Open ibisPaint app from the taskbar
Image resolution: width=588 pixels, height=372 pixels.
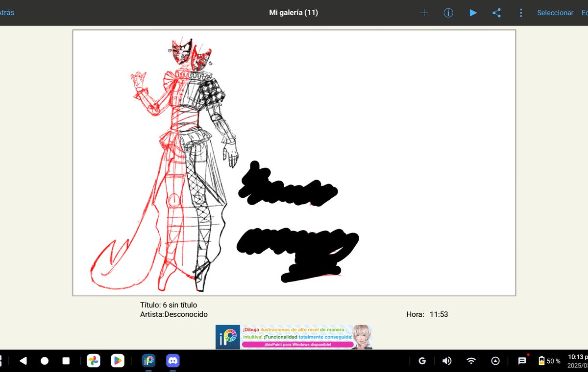[148, 361]
